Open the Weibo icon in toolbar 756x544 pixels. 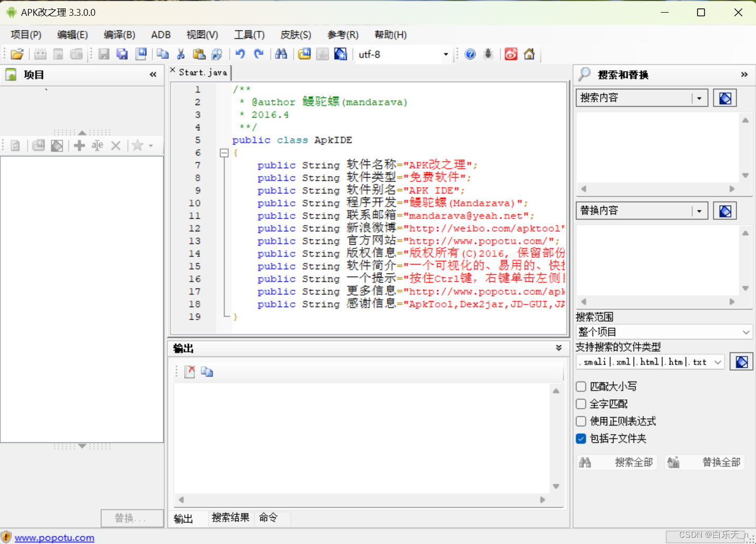pos(511,54)
